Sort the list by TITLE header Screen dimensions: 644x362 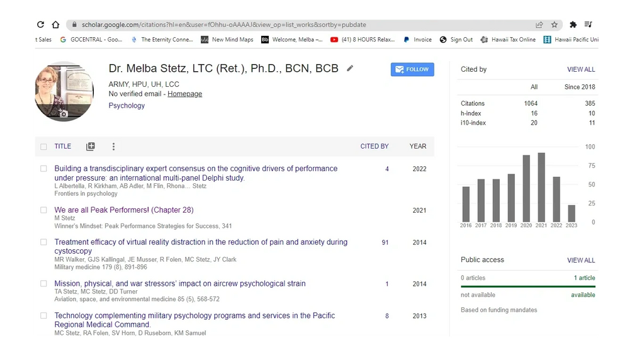62,146
